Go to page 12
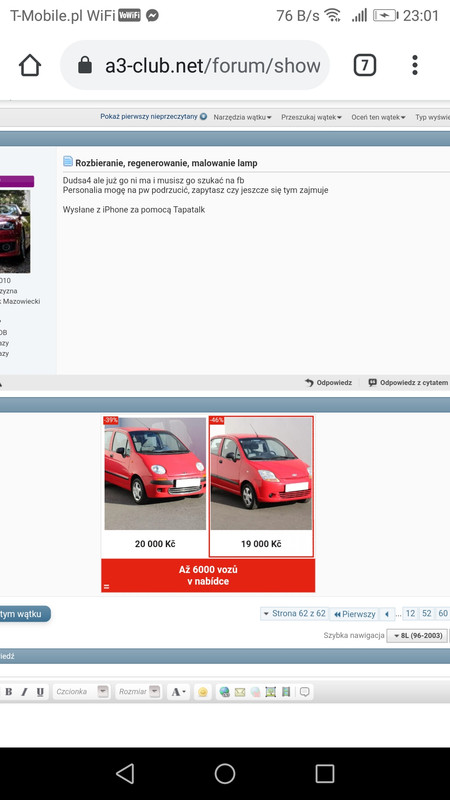 (x=410, y=614)
